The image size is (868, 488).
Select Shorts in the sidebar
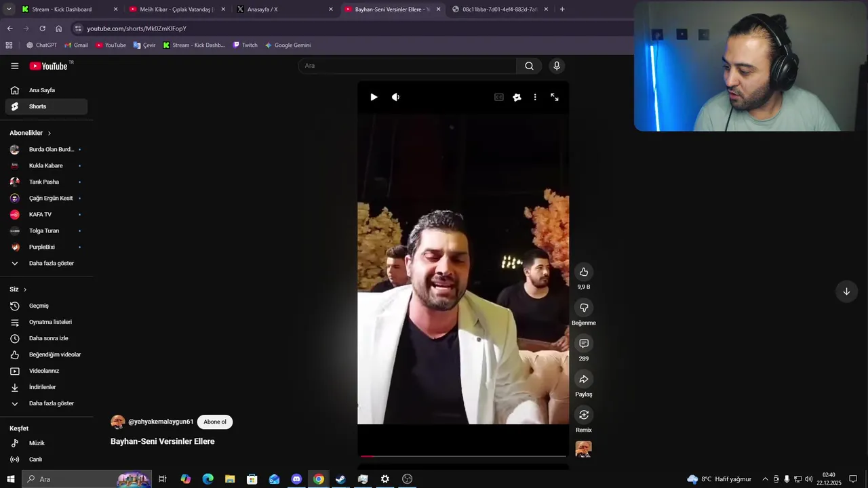coord(46,106)
